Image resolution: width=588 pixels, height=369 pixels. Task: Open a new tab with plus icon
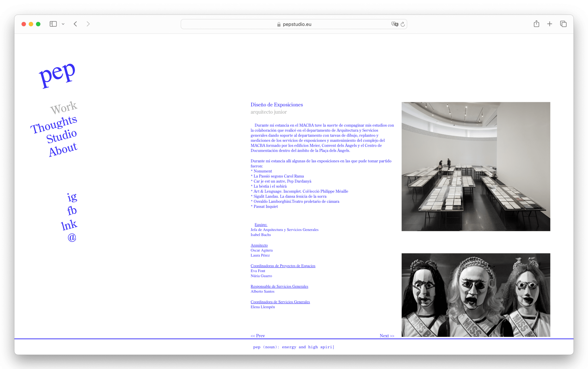[549, 24]
